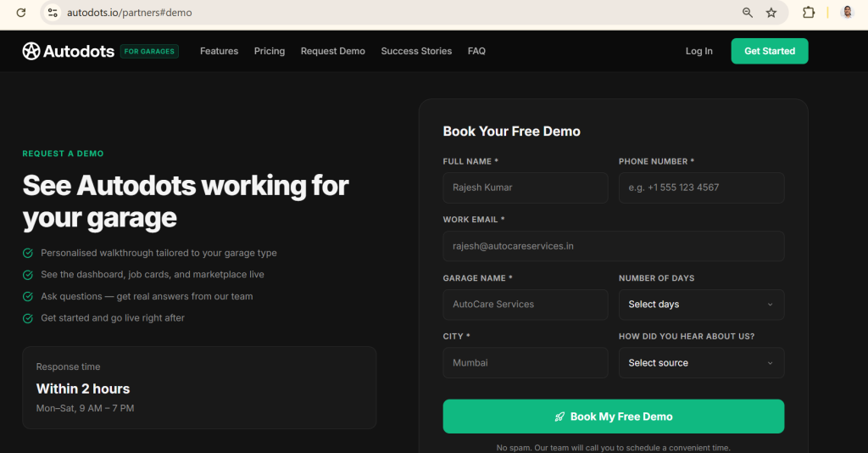Image resolution: width=868 pixels, height=453 pixels.
Task: Open the browser profile avatar
Action: coord(847,12)
